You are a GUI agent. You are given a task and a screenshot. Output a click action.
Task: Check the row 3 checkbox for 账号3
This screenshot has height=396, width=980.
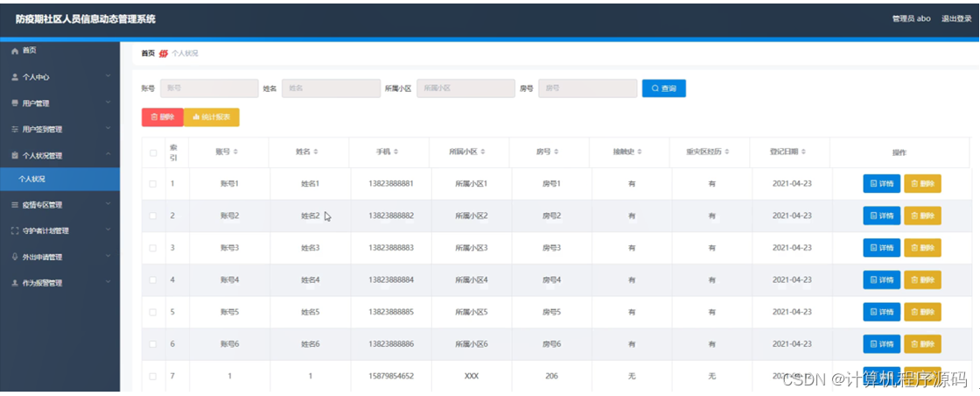[x=153, y=248]
